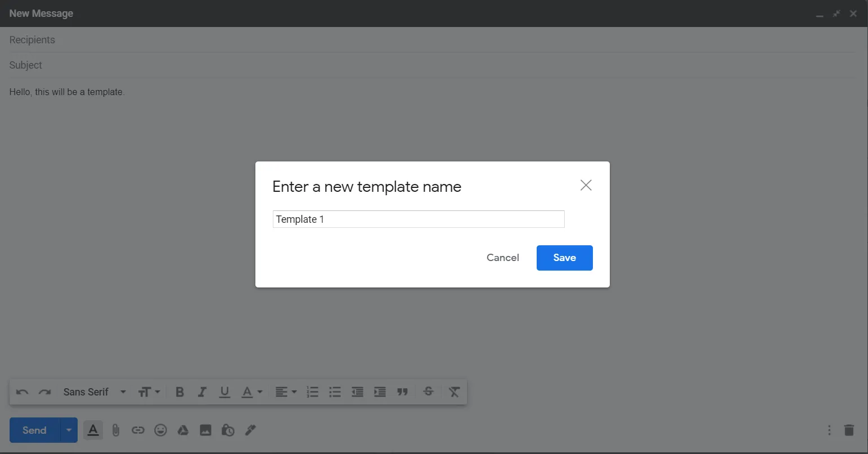
Task: Click the discard draft trash icon
Action: pos(849,430)
